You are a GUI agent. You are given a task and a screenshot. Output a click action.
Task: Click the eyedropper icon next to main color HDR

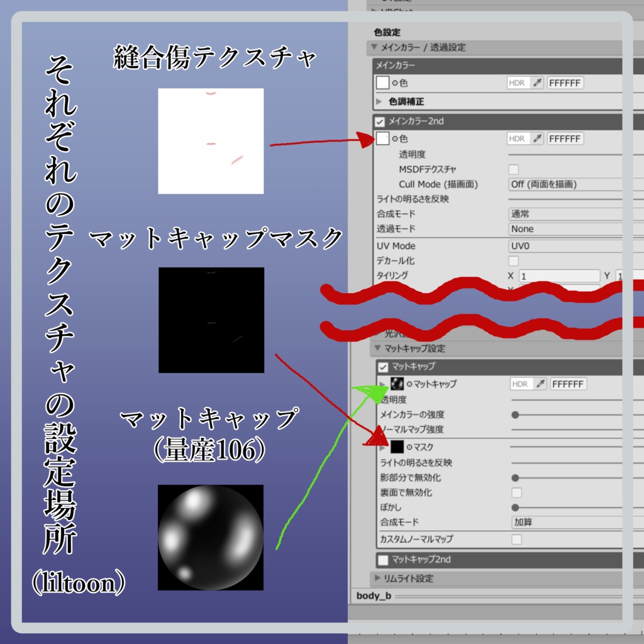coord(538,82)
